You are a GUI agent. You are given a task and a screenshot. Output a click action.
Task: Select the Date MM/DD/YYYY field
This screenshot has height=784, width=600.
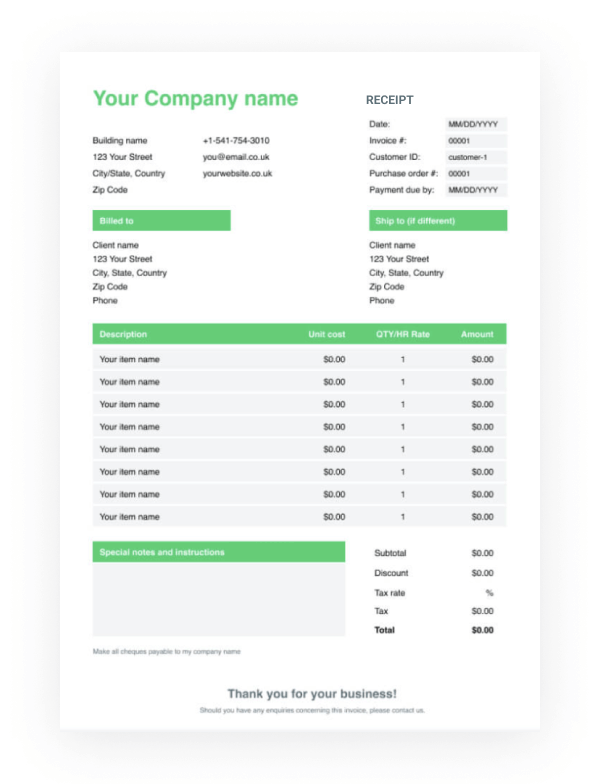(x=475, y=124)
